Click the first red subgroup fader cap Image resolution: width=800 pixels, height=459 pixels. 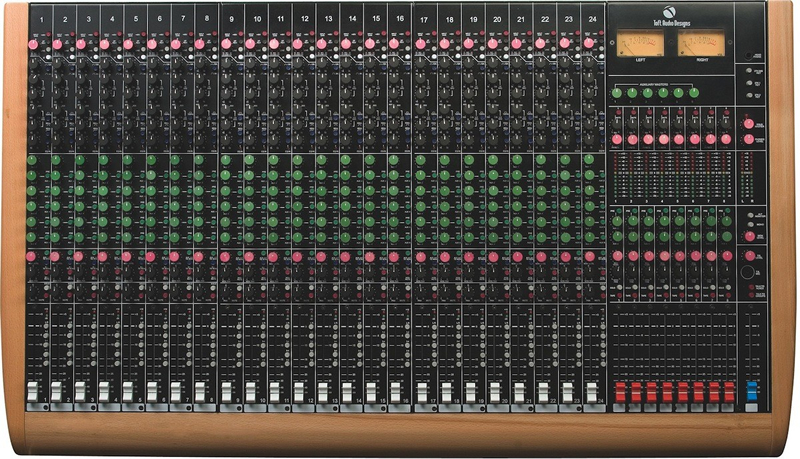coord(621,392)
